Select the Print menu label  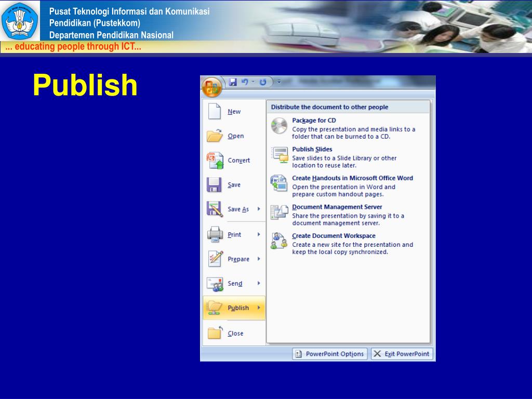pos(234,234)
